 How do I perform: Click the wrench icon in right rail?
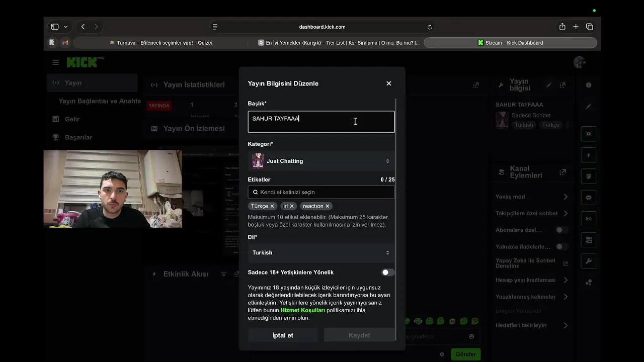coord(589,261)
